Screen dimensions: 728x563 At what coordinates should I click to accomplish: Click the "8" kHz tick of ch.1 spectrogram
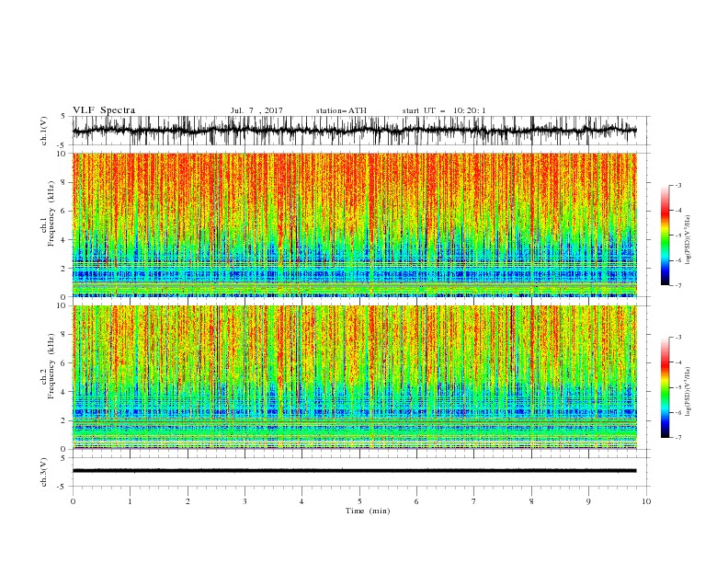pos(63,182)
